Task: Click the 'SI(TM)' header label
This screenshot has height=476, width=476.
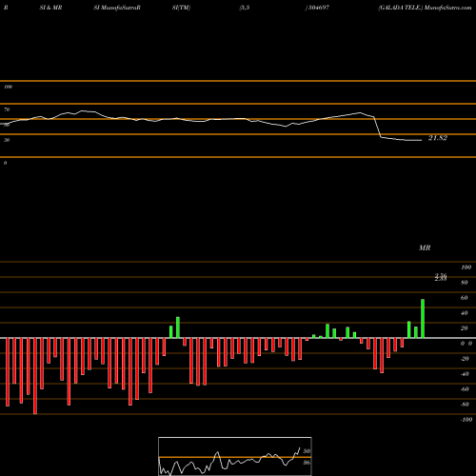Action: point(181,8)
